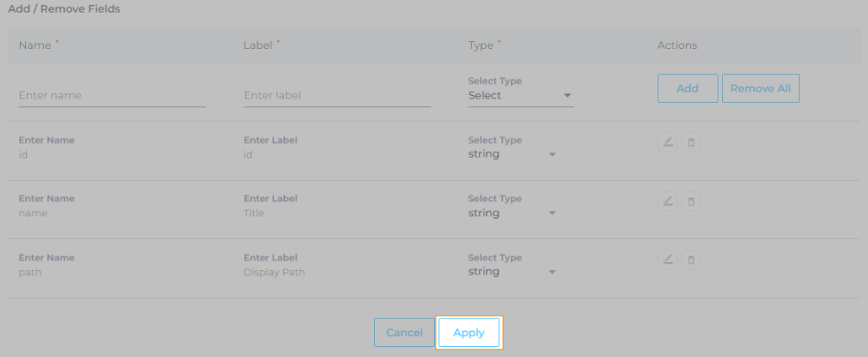Focus the Enter name input field
868x357 pixels.
pos(112,96)
